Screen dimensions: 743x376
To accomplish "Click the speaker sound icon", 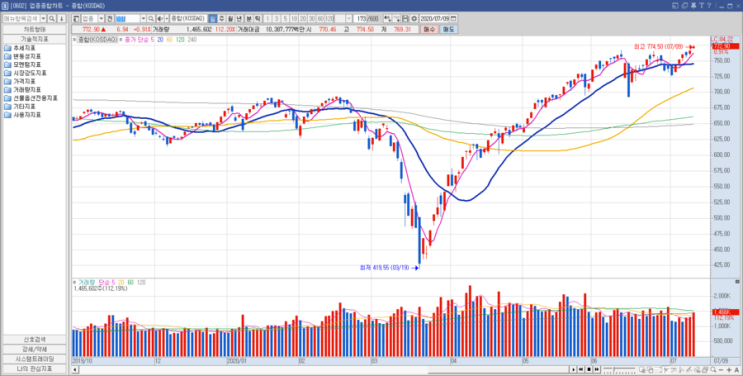I will click(160, 18).
